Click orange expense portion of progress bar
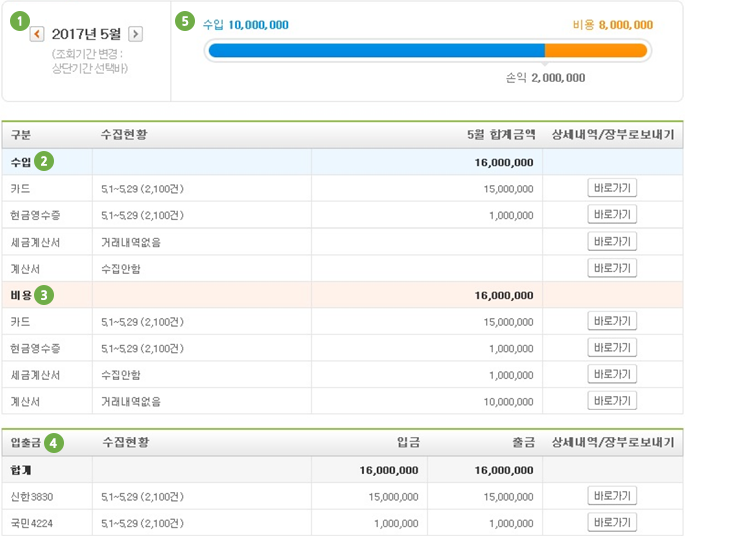740x536 pixels. (596, 50)
